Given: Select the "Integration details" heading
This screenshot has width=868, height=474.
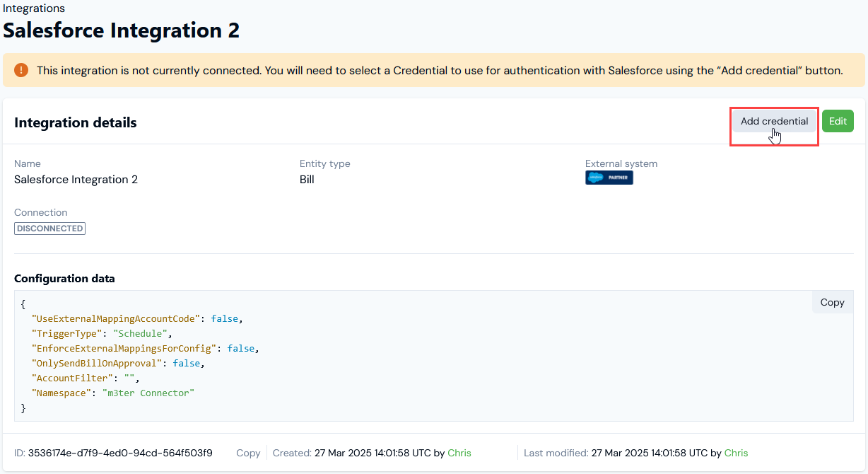Looking at the screenshot, I should tap(76, 122).
